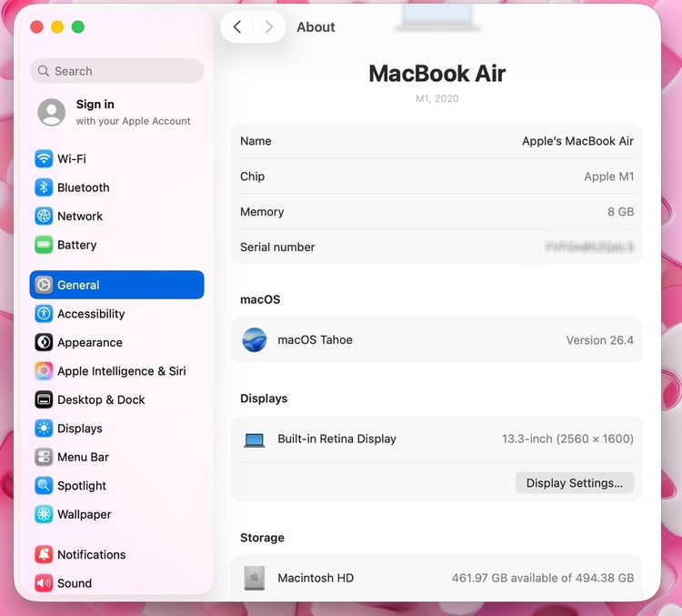Click the Wallpaper flower icon
Viewport: 682px width, 616px height.
44,515
